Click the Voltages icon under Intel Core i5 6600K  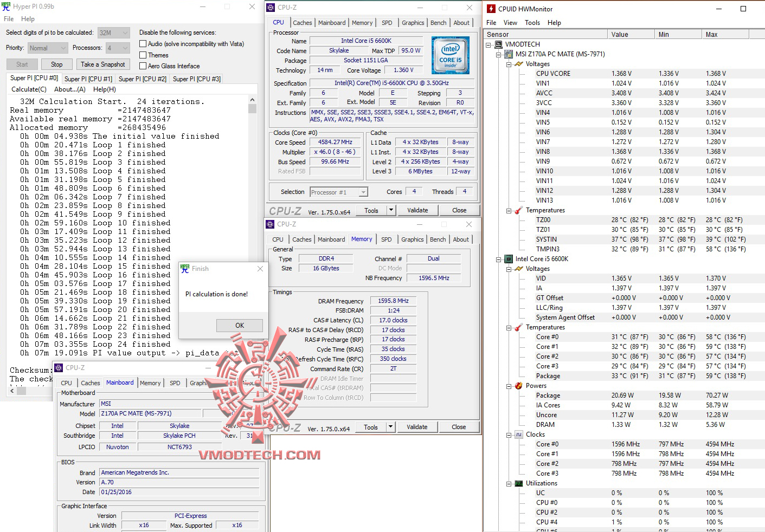(519, 269)
